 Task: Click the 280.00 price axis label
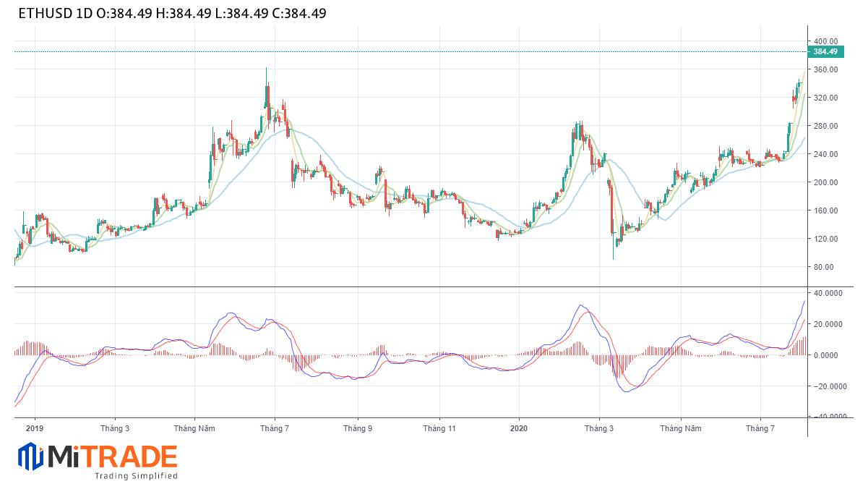click(825, 126)
